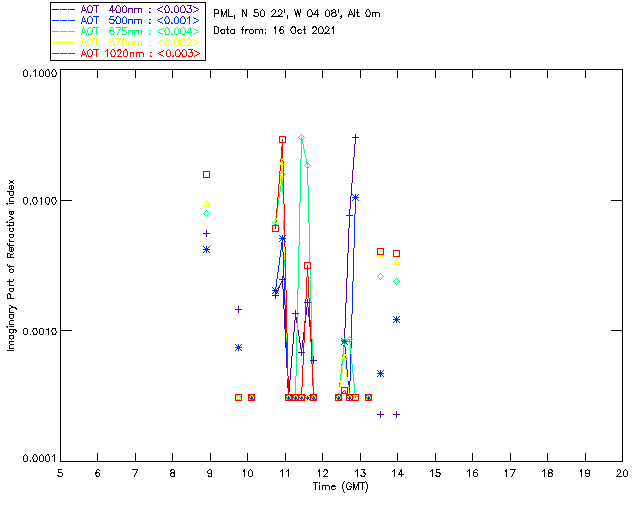Click the 'Data from: 16 Oct 2021' text
This screenshot has height=512, width=640.
point(274,30)
